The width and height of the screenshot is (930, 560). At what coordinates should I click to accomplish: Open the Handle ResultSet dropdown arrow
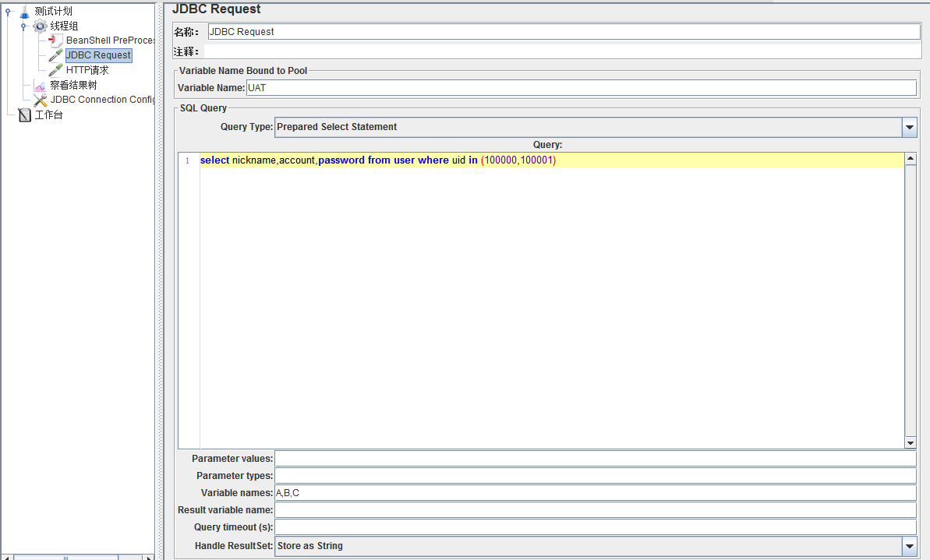909,546
